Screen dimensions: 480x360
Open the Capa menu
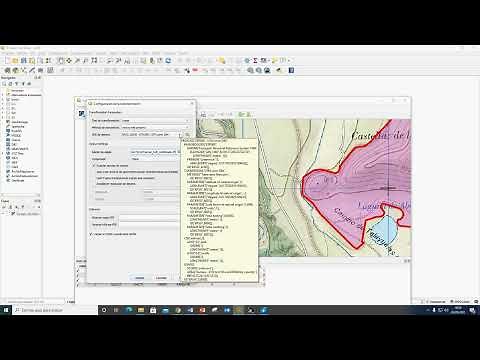point(42,53)
